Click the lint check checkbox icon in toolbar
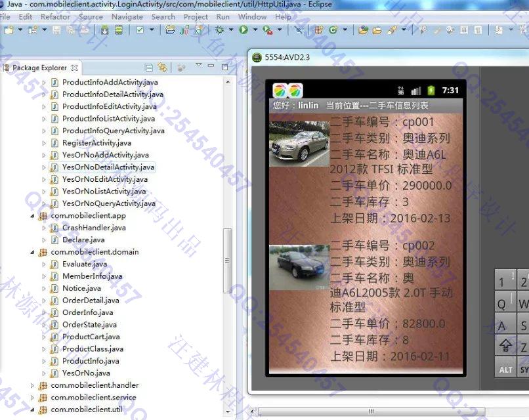 pos(140,30)
